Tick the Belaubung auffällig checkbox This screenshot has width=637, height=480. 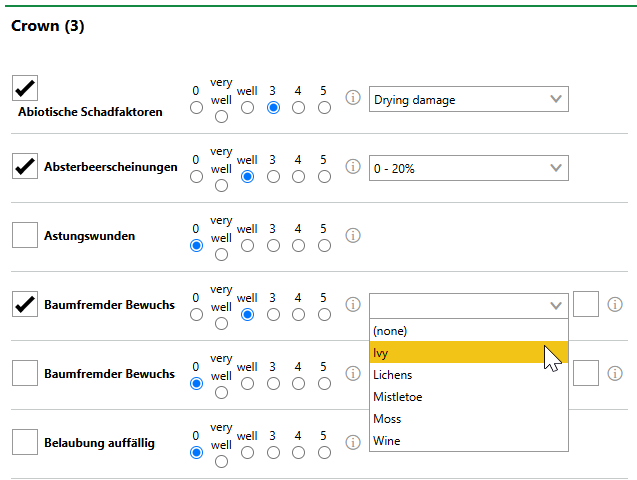25,442
